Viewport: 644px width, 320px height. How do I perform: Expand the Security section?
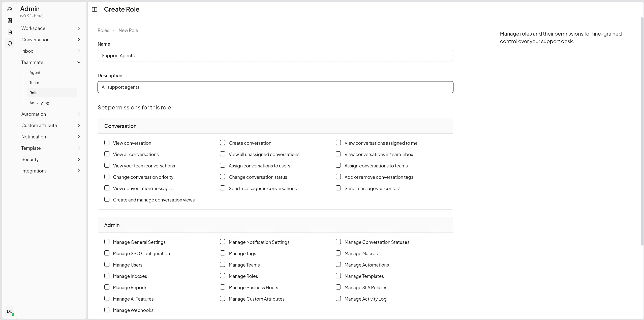(x=79, y=159)
